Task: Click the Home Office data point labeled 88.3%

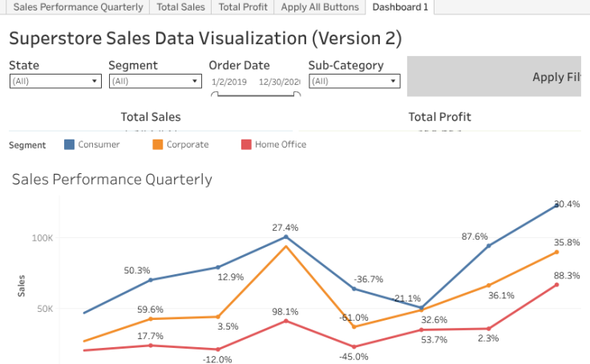Action: (556, 285)
